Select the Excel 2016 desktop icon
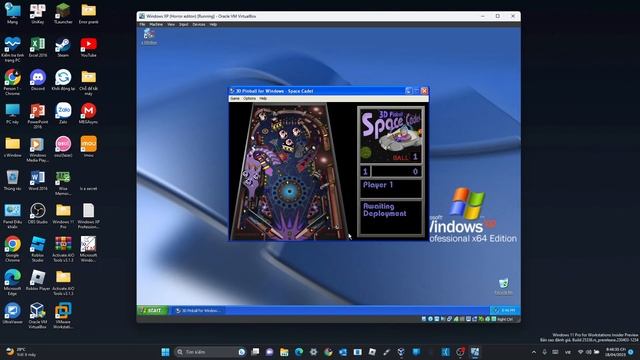Viewport: 640px width, 360px height. click(x=38, y=47)
